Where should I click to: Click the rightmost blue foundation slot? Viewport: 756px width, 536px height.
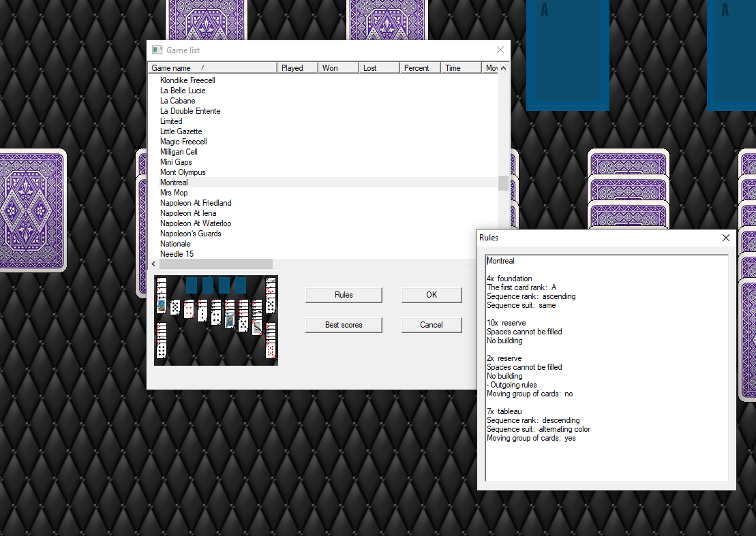point(733,56)
